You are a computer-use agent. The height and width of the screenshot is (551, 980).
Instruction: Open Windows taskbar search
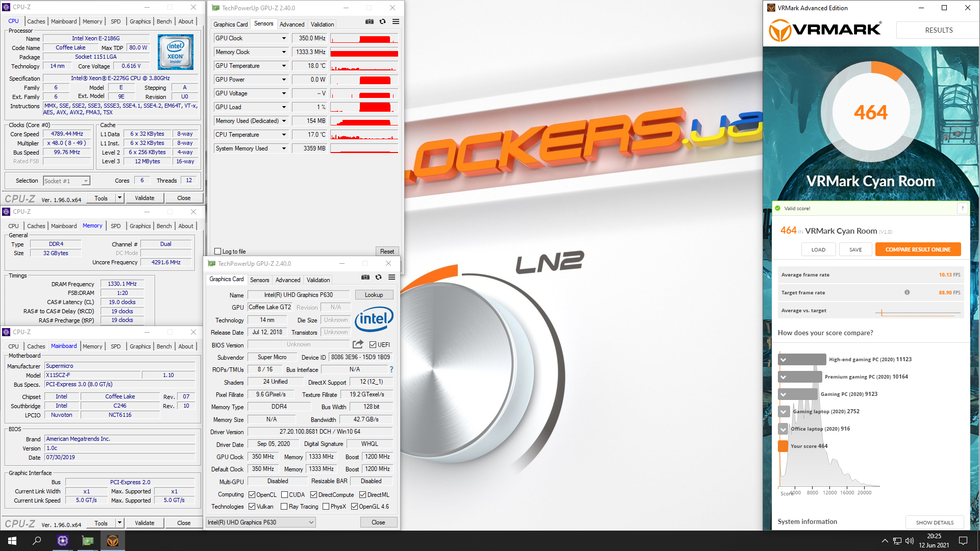(x=37, y=541)
